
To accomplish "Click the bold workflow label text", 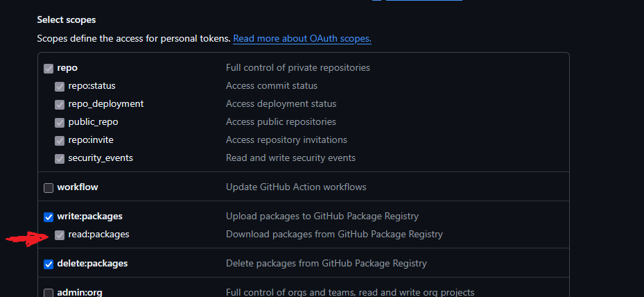I will coord(78,187).
